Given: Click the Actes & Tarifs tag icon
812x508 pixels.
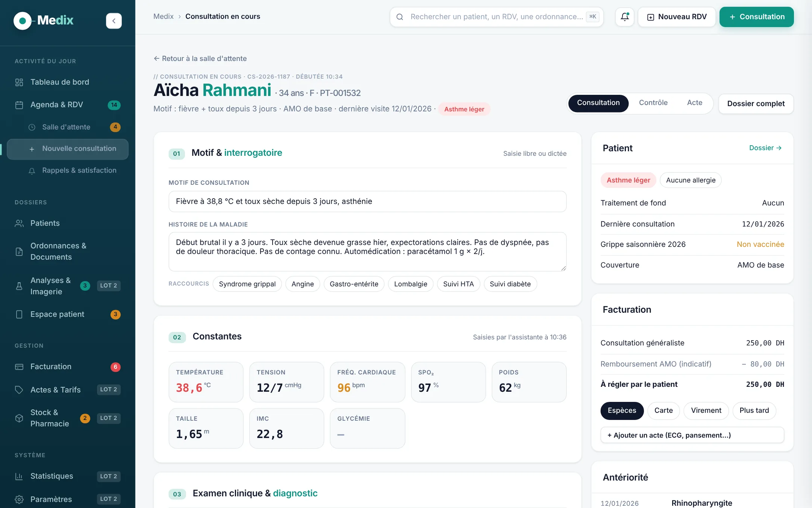Looking at the screenshot, I should [19, 390].
